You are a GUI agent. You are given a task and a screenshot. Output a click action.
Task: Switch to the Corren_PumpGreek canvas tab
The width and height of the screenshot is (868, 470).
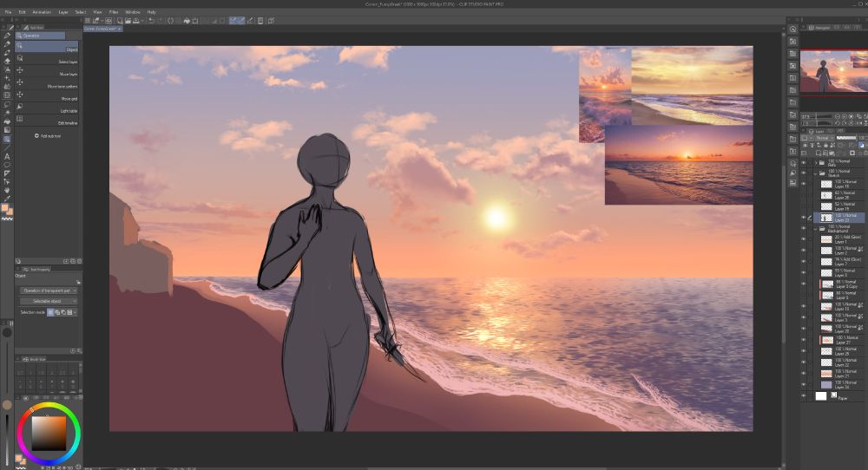(x=103, y=29)
